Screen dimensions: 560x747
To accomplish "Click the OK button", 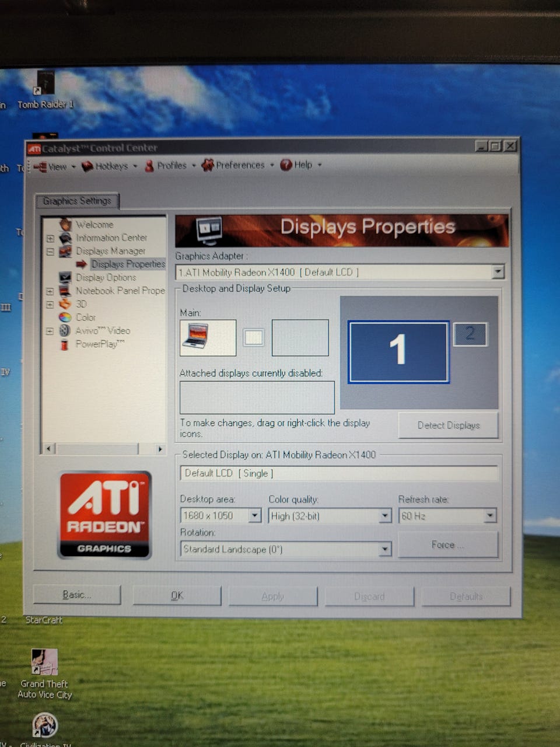I will (x=177, y=595).
